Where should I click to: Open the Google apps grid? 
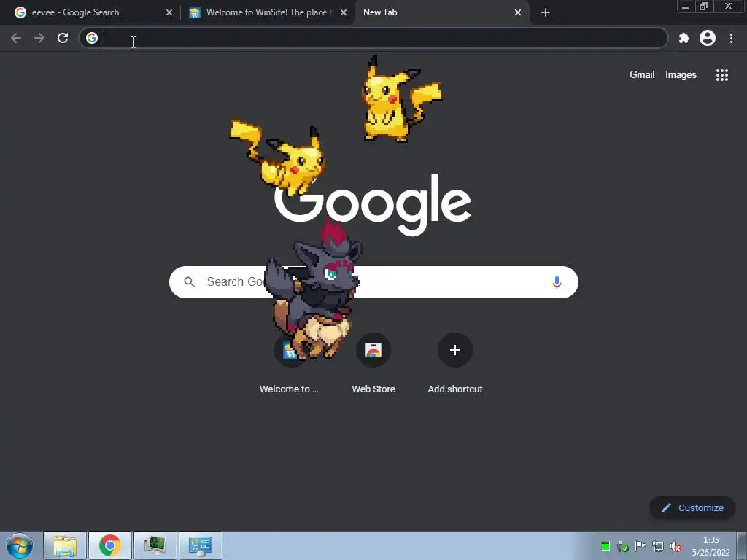point(721,75)
